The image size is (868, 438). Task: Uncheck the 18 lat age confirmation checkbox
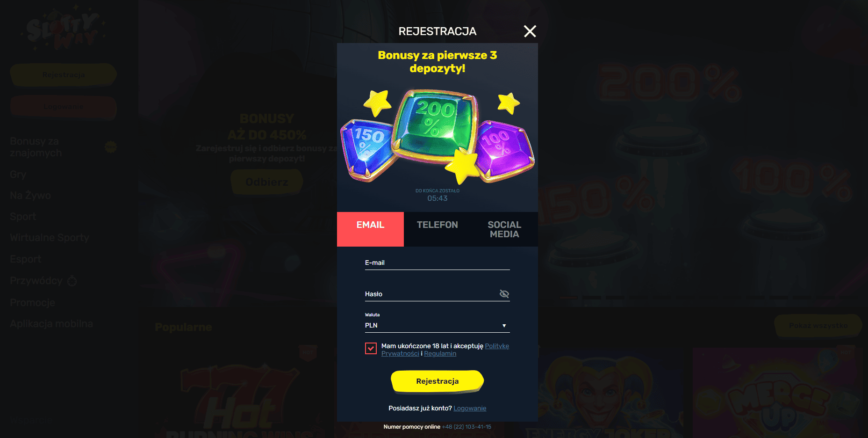pos(371,348)
